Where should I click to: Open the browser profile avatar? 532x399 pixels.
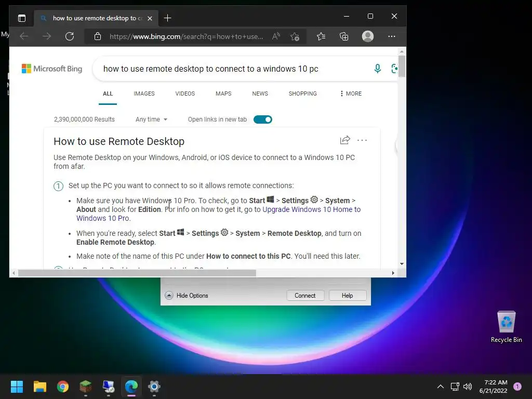point(368,36)
